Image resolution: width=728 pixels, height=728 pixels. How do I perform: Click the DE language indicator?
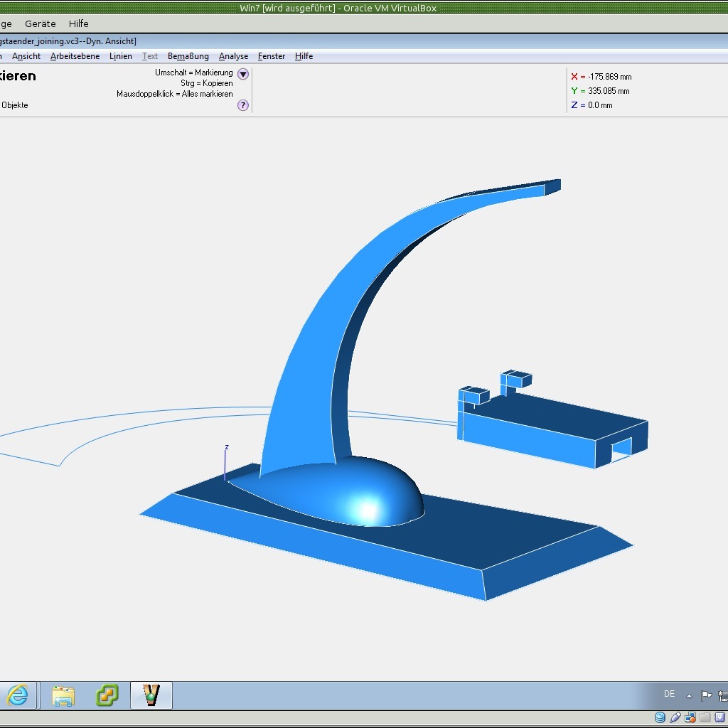tap(669, 694)
